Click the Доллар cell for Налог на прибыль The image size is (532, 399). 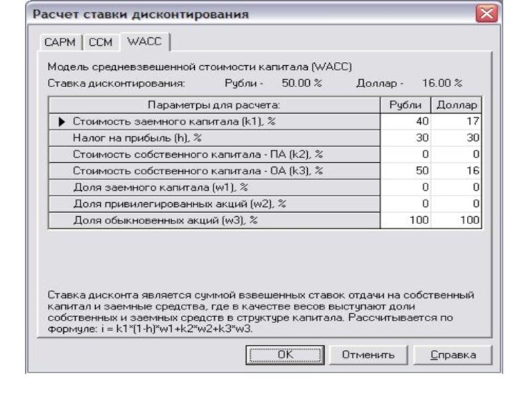tap(456, 138)
